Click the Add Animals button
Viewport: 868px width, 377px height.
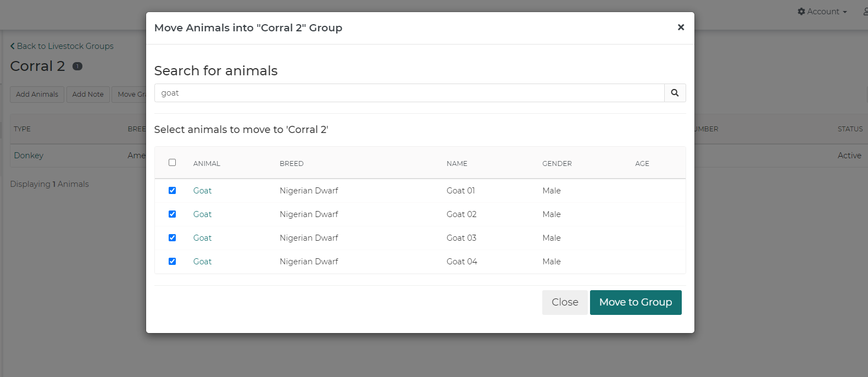37,95
